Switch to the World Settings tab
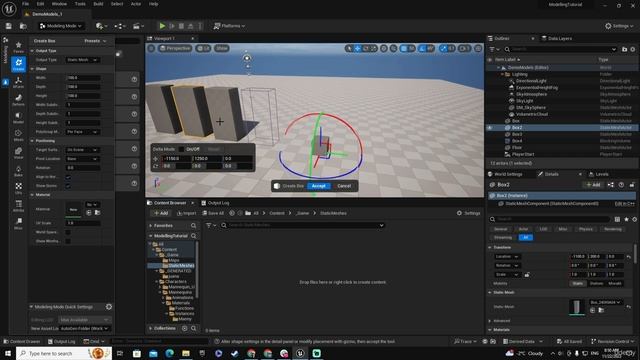Screen dimensions: 640x360 tap(506, 174)
